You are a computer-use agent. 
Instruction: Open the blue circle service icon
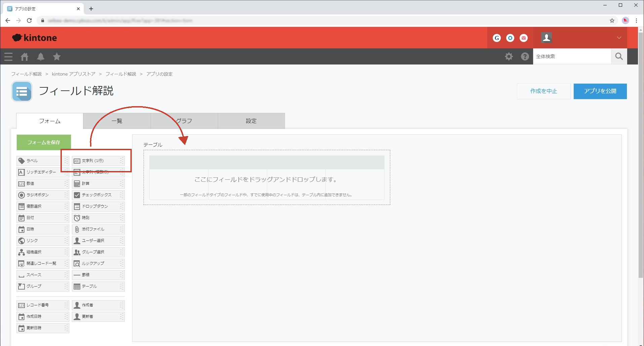[510, 38]
